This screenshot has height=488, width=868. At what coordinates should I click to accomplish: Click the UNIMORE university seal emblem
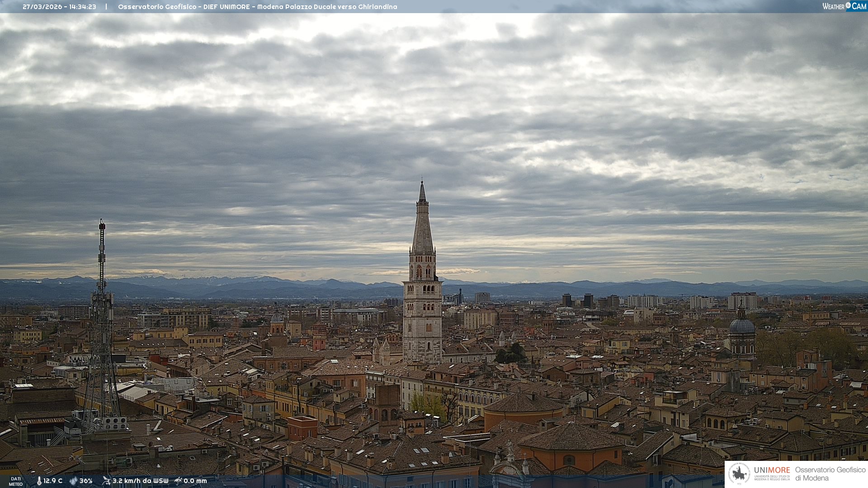[739, 474]
